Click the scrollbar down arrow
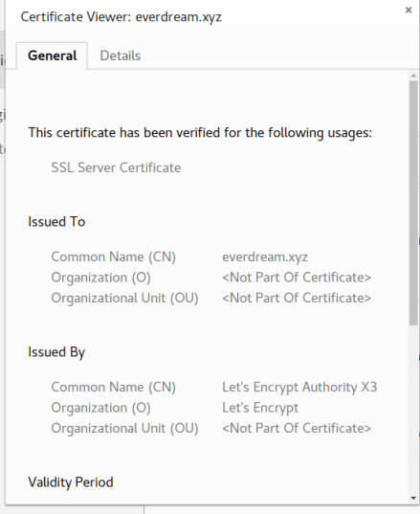 (413, 499)
